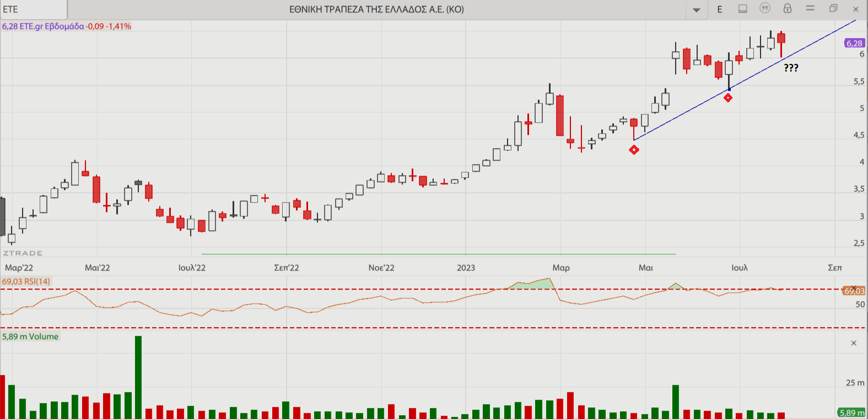Click the restore window icon
Screen dimensions: 868x419
pyautogui.click(x=833, y=8)
